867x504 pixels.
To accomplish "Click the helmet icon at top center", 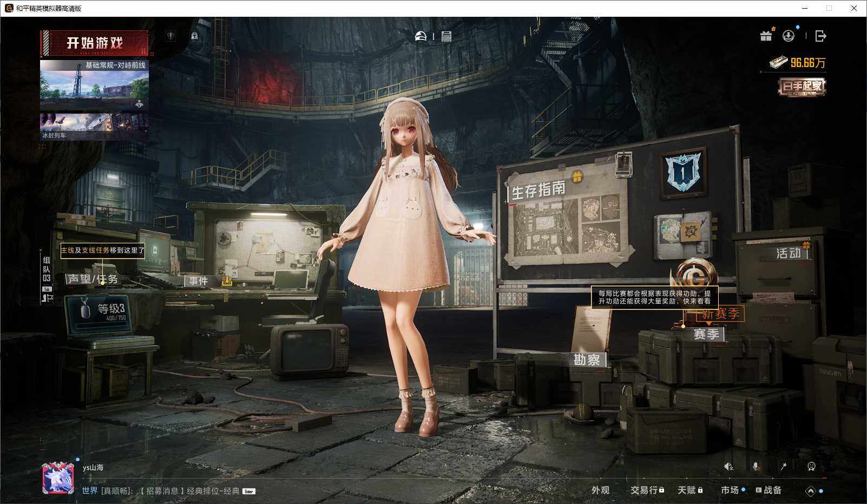I will [x=421, y=36].
